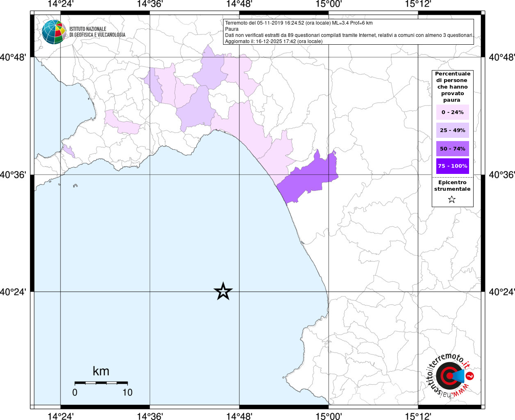
Task: Select the 0 - 24% legend swatch
Action: coord(453,112)
